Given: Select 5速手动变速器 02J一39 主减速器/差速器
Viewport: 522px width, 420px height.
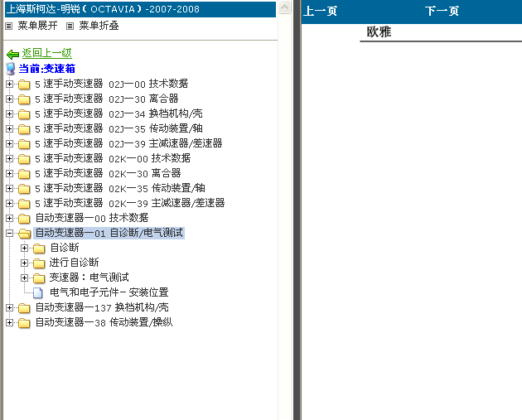Looking at the screenshot, I should tap(128, 143).
